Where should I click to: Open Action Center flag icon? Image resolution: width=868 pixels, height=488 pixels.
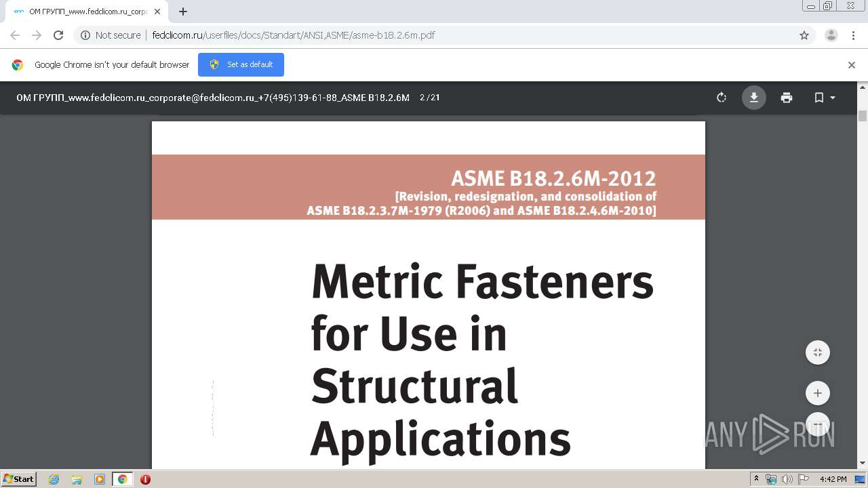tap(803, 479)
